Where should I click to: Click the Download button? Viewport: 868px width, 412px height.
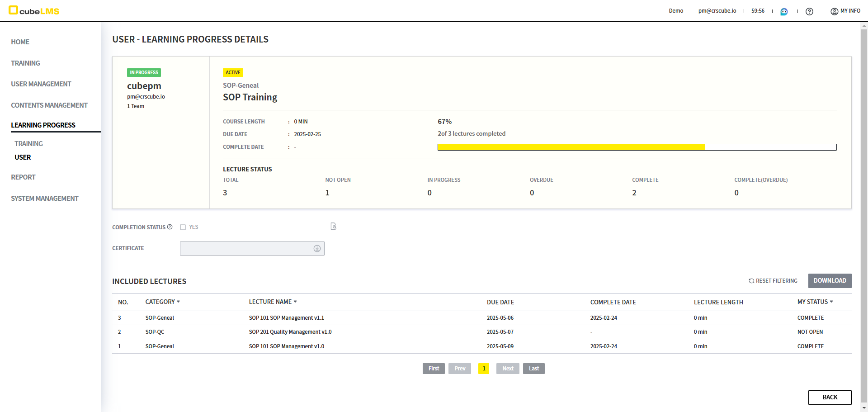point(830,281)
